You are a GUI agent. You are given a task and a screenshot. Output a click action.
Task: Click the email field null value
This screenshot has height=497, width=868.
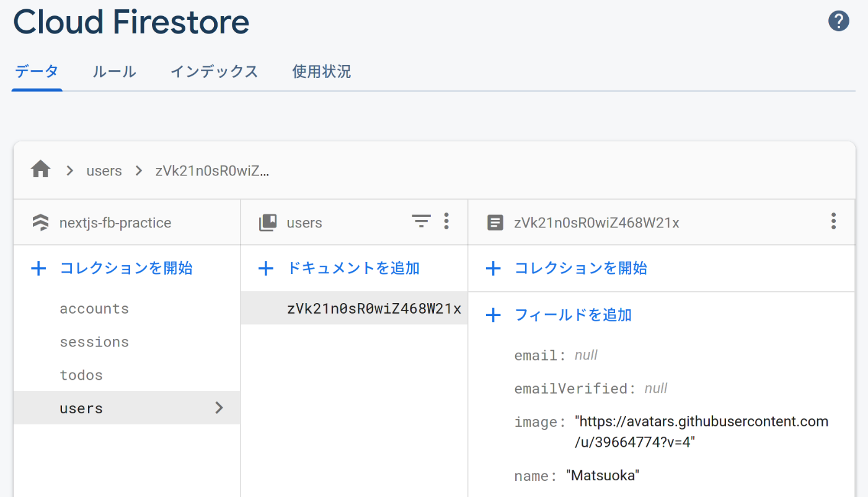[x=586, y=355]
